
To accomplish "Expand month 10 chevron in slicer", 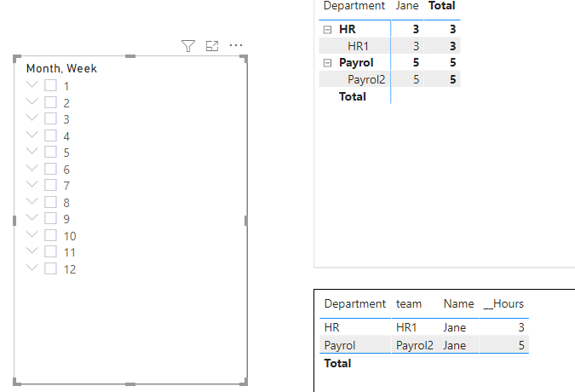I will 32,234.
